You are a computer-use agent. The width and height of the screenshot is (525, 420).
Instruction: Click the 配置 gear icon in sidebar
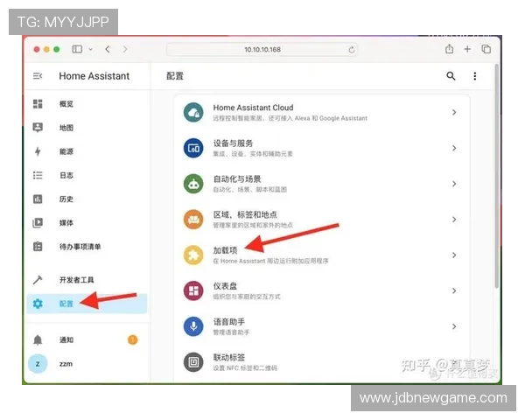click(x=38, y=304)
